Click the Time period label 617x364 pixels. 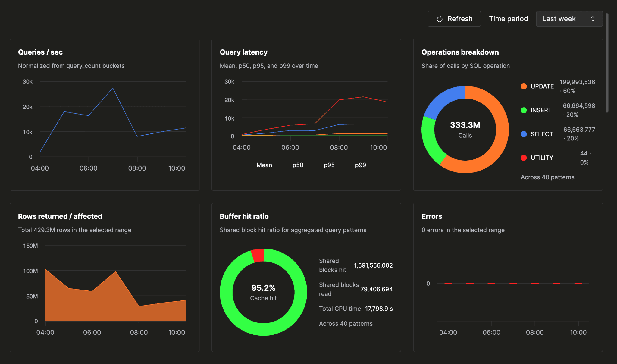pos(508,19)
